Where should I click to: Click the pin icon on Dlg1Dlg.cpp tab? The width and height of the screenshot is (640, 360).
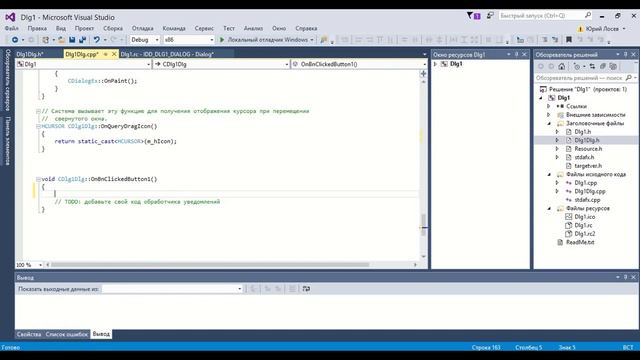click(x=106, y=54)
